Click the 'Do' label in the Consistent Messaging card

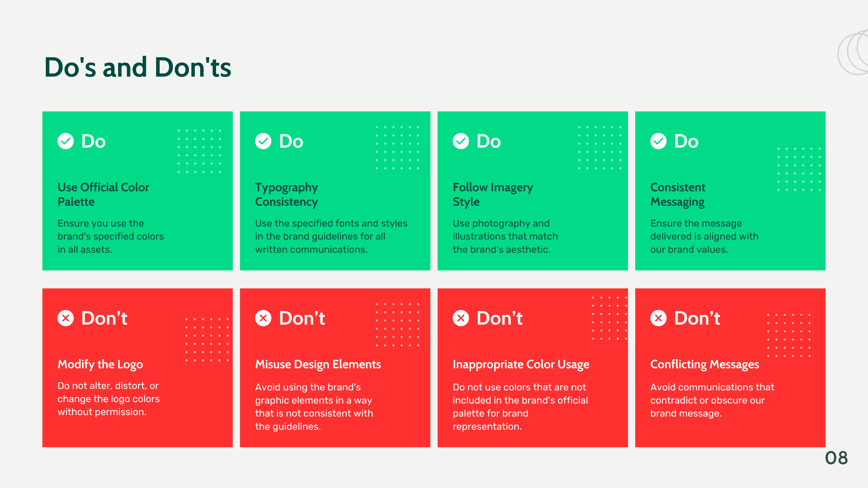(x=686, y=141)
